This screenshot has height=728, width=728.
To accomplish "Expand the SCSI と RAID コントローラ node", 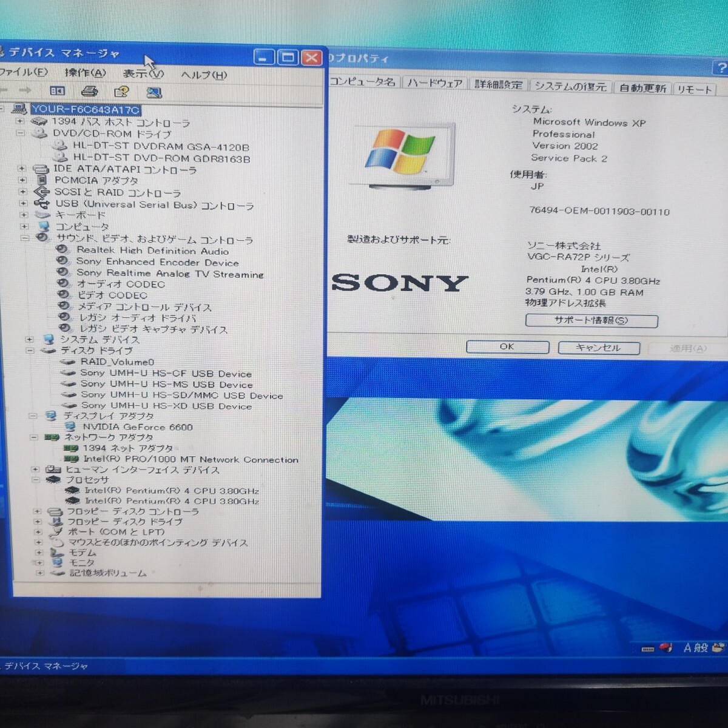I will click(23, 192).
